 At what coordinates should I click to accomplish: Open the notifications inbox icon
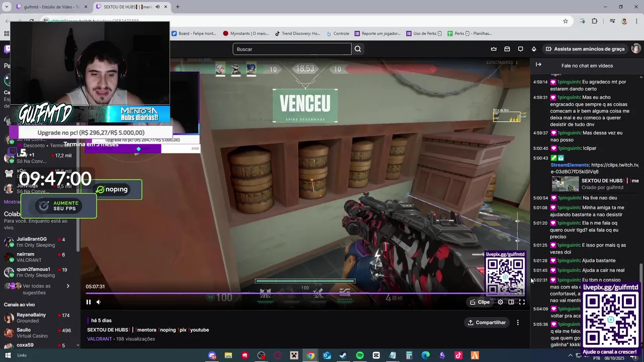click(x=507, y=49)
